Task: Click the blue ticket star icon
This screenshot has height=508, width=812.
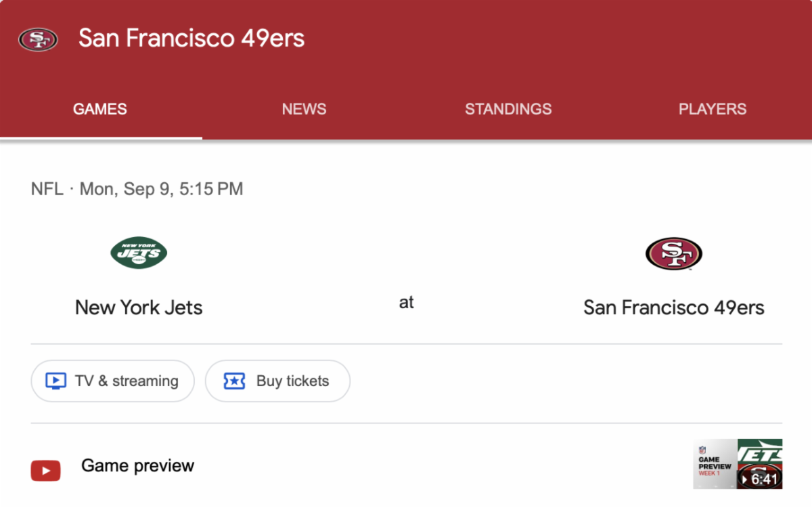Action: (234, 381)
